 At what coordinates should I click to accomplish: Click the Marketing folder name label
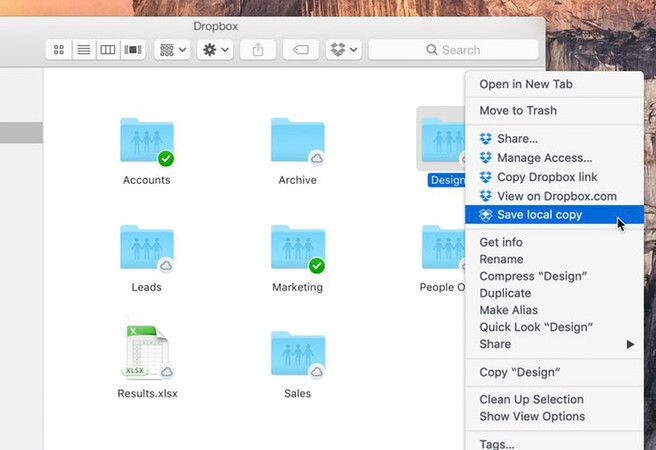click(297, 287)
